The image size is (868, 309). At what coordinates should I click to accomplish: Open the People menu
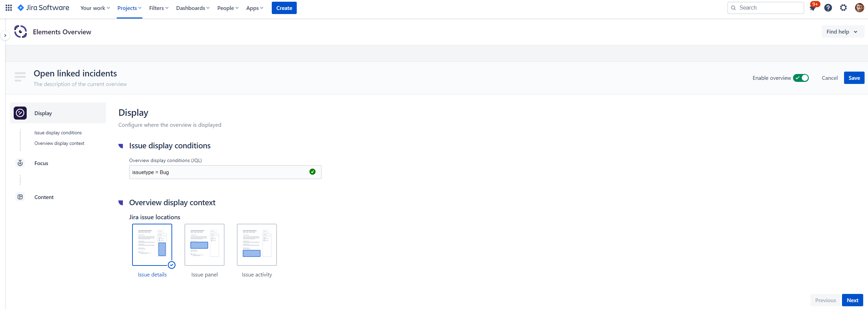pos(228,8)
